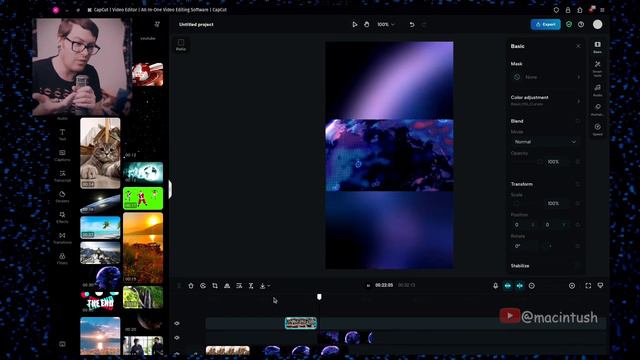Select the tropical beach palm thumbnail
Screen dimensions: 640x360
tap(100, 227)
